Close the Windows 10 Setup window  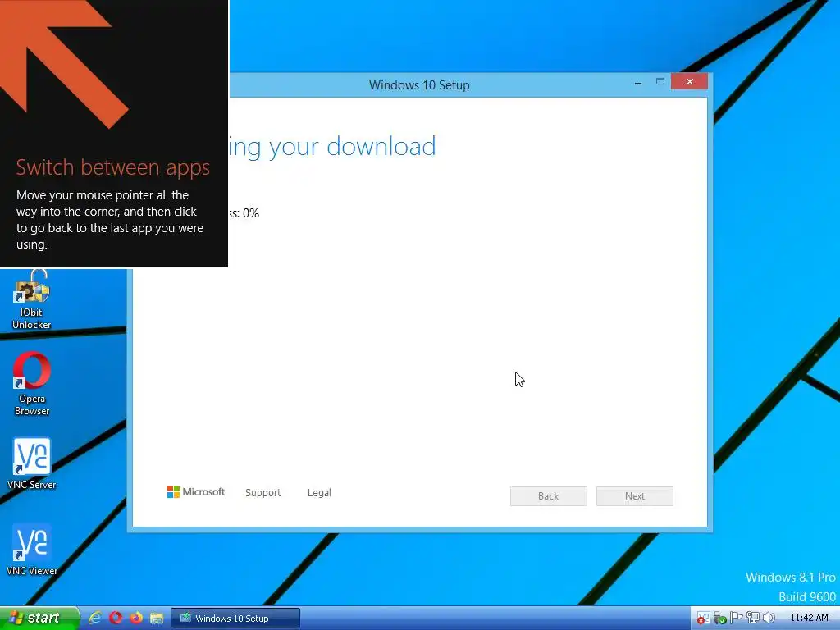pos(689,81)
